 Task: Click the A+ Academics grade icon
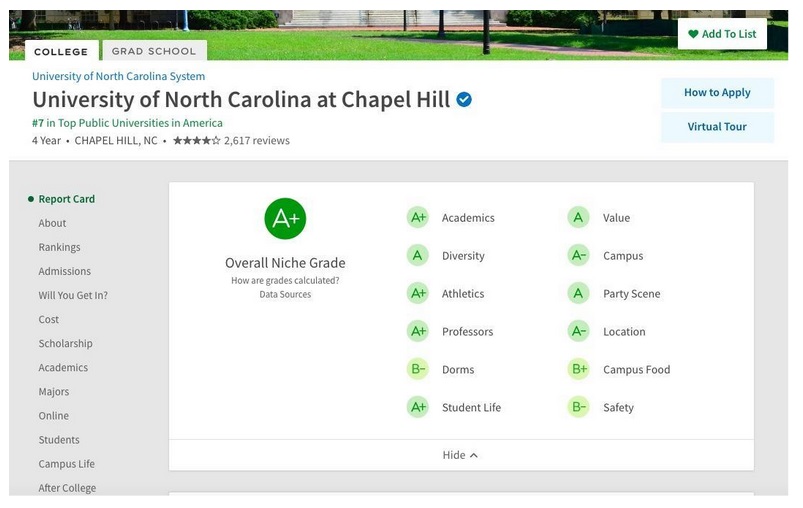(x=417, y=218)
